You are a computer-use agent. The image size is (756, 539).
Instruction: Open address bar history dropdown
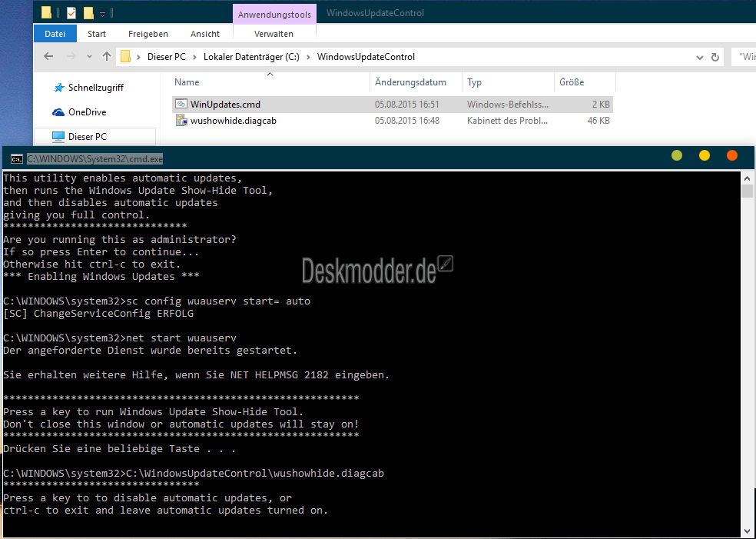click(700, 58)
